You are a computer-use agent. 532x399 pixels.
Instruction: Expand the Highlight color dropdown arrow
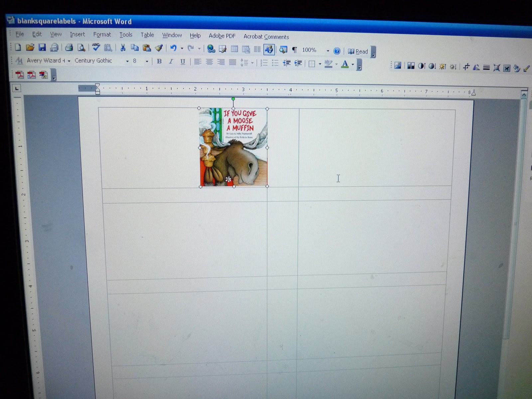336,64
